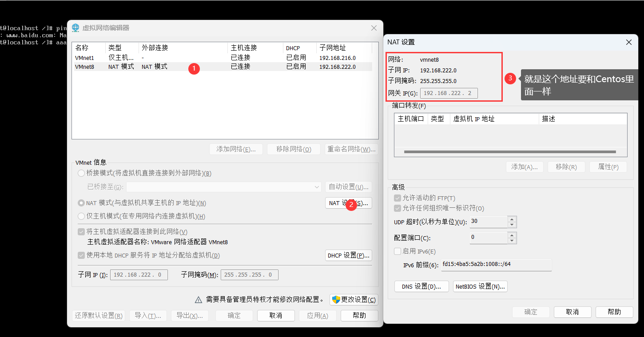This screenshot has height=337, width=644.
Task: Toggle 允许任何组织唯一标识符 checkbox
Action: [398, 208]
